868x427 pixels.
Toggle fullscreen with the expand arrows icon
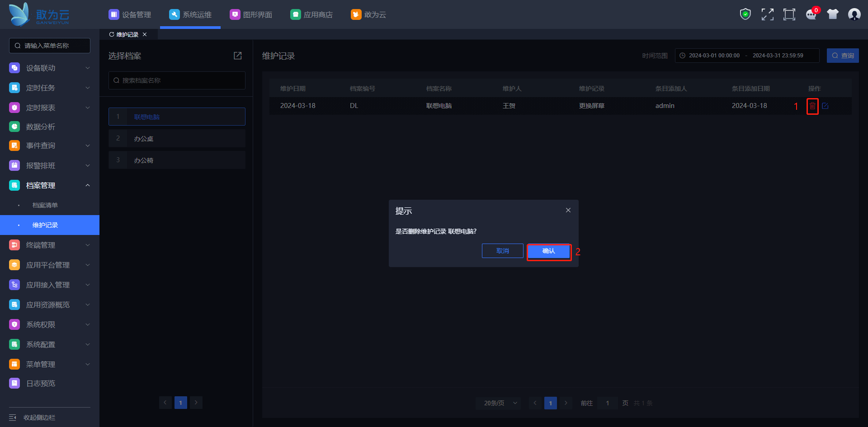click(767, 14)
